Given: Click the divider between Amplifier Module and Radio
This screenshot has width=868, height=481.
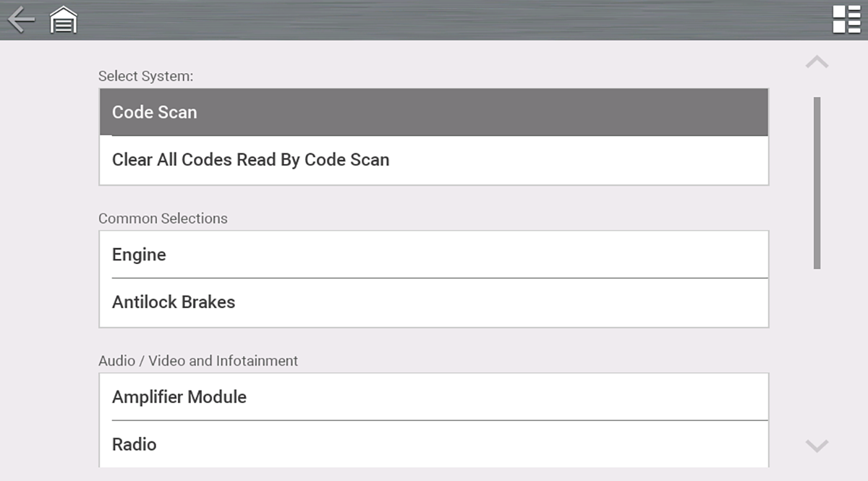Looking at the screenshot, I should (x=439, y=420).
